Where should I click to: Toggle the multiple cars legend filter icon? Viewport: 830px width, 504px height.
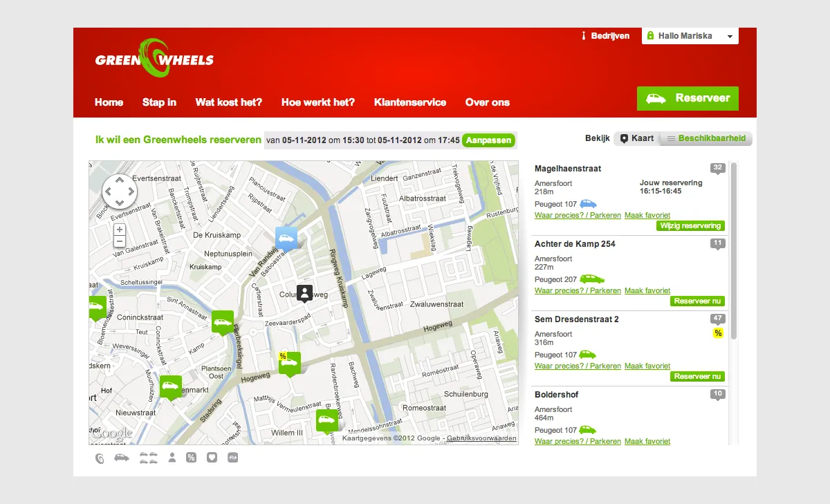149,458
